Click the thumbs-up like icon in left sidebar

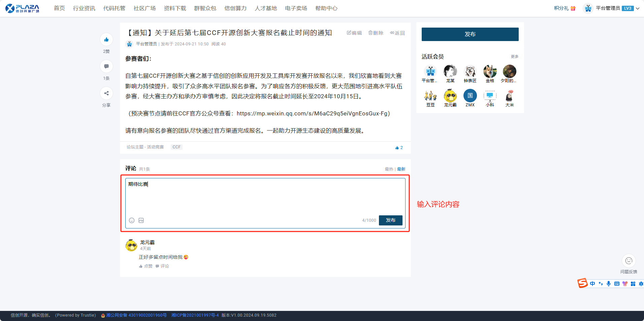coord(106,40)
